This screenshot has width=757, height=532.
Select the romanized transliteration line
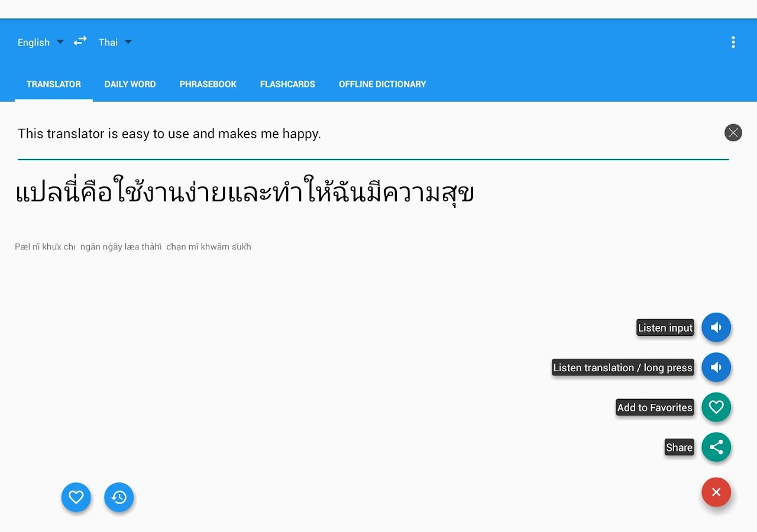point(133,247)
